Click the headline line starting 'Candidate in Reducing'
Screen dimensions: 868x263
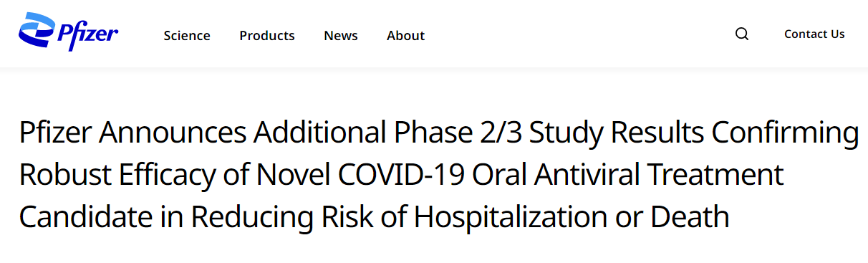pyautogui.click(x=374, y=216)
